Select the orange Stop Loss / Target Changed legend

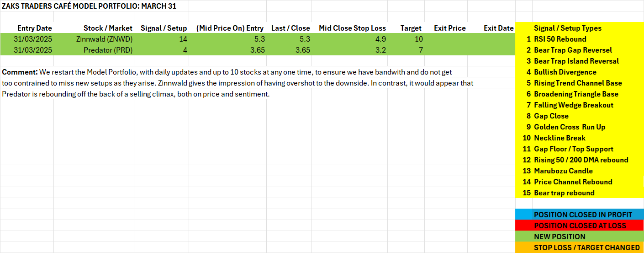[586, 248]
